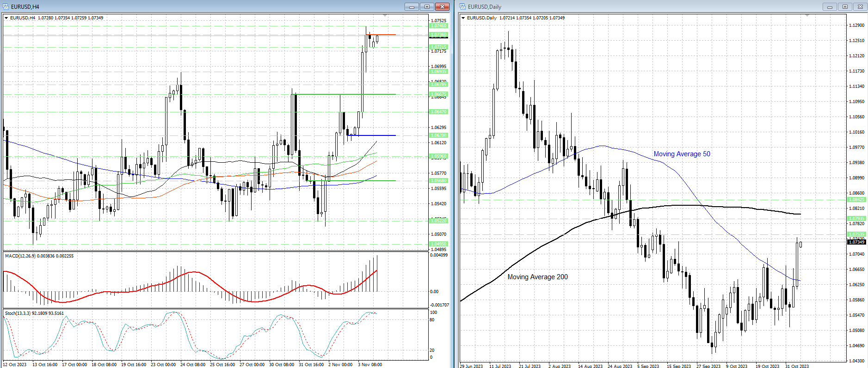Click the green 1.07460 price tag
The height and width of the screenshot is (368, 868).
[439, 26]
